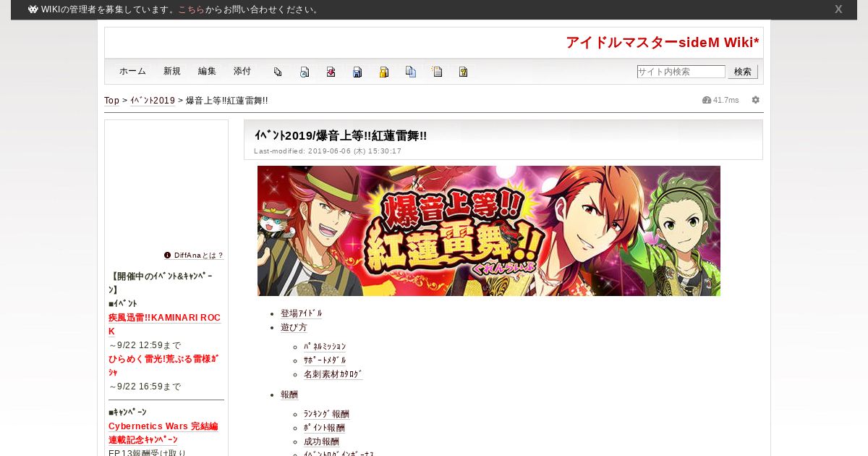Open 疾風迅雷!!KAMINARI ROCK event link
Viewport: 868px width, 456px height.
pyautogui.click(x=164, y=324)
